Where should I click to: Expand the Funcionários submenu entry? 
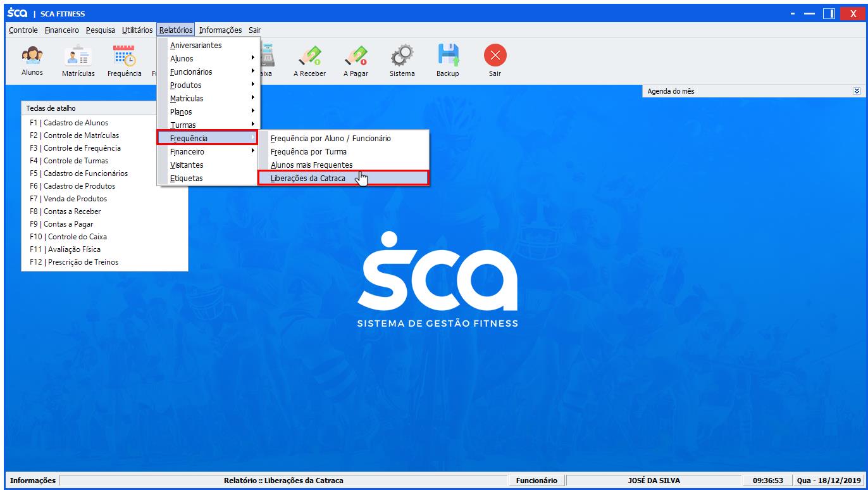[208, 72]
